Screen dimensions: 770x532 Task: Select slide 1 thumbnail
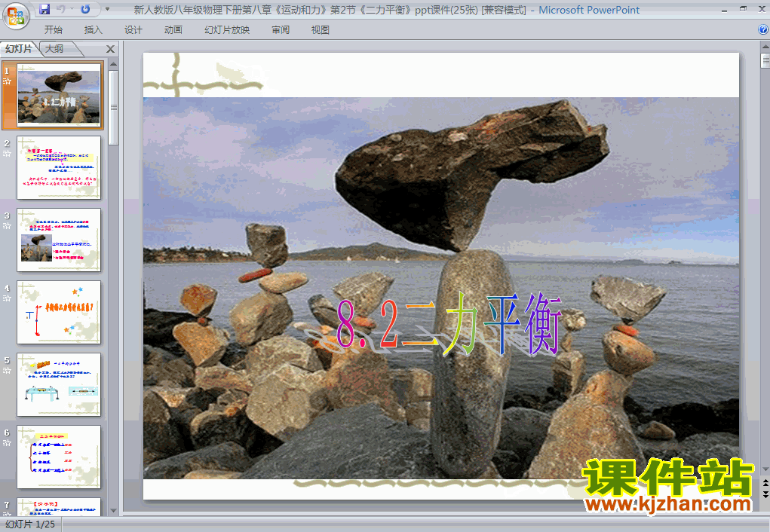(x=58, y=94)
